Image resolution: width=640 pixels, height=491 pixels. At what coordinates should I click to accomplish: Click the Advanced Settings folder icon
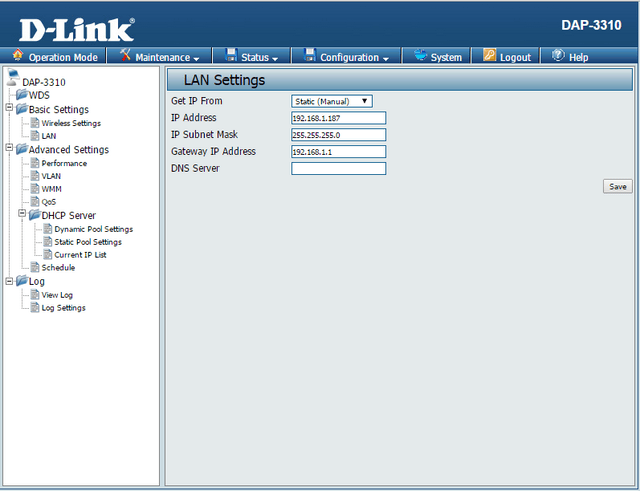[22, 149]
